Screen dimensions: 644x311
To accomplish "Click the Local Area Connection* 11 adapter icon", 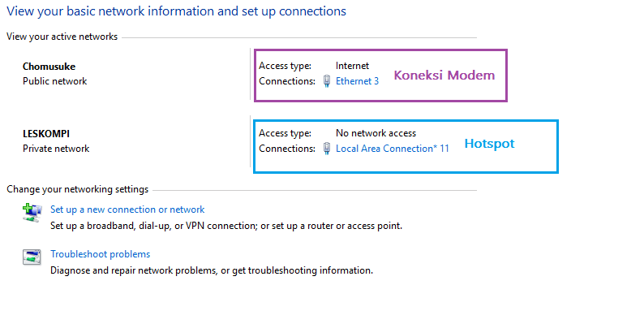I will point(327,148).
